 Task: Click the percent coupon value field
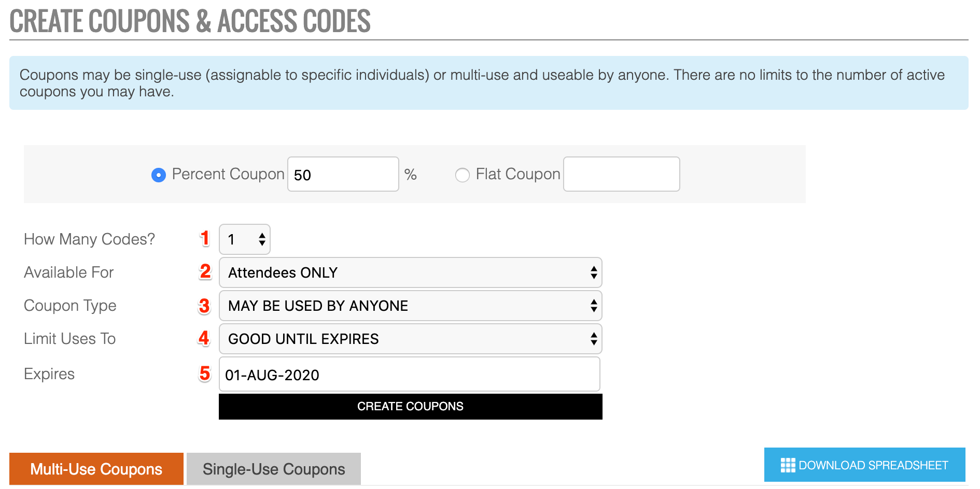(343, 174)
